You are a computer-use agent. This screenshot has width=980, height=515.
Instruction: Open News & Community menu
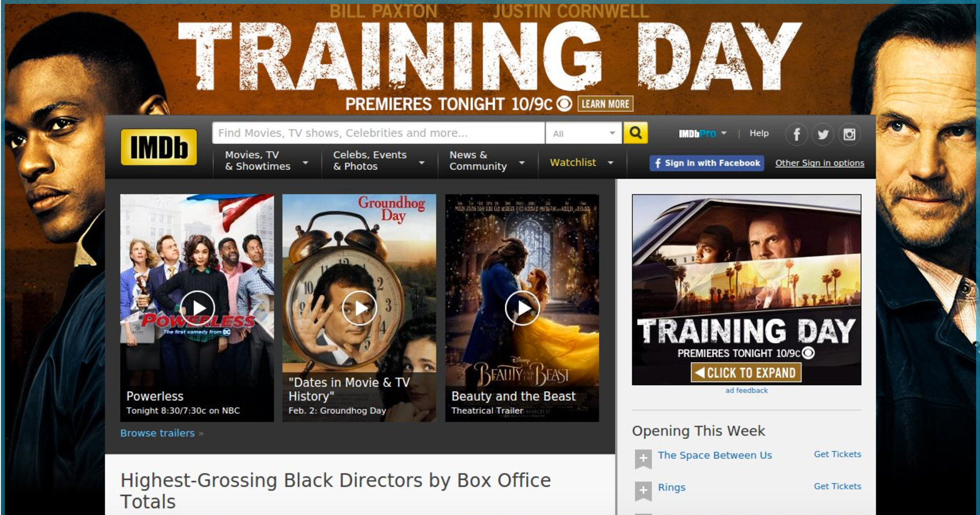487,161
